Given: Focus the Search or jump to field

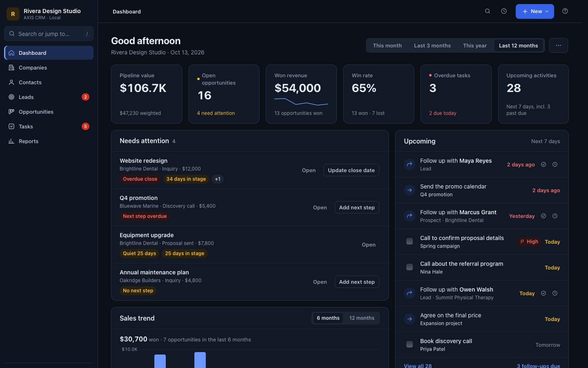Looking at the screenshot, I should tap(49, 34).
